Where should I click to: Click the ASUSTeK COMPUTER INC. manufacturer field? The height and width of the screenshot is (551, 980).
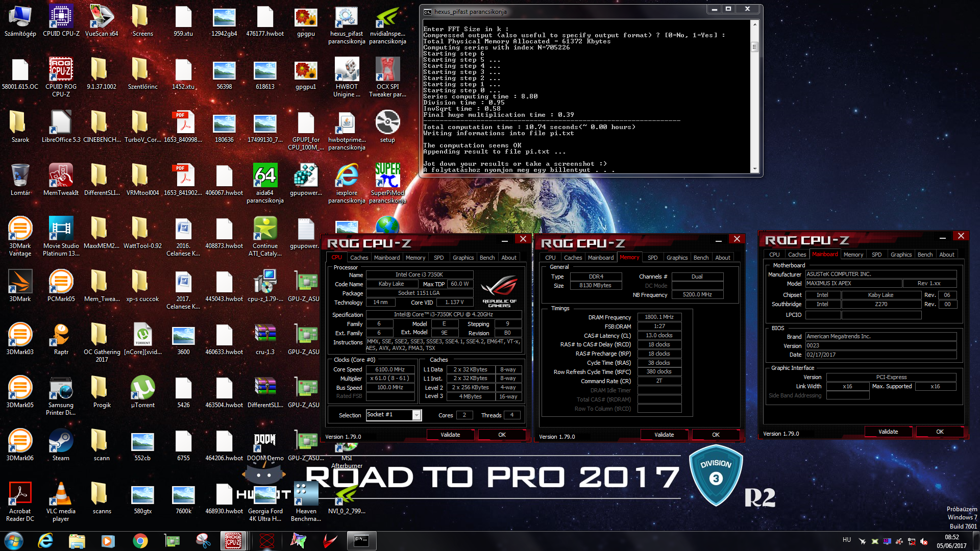tap(881, 274)
